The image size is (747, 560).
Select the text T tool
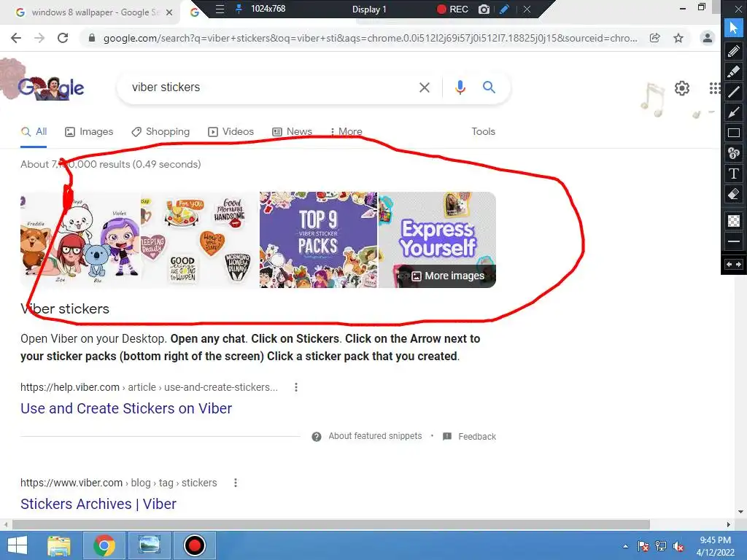point(734,174)
